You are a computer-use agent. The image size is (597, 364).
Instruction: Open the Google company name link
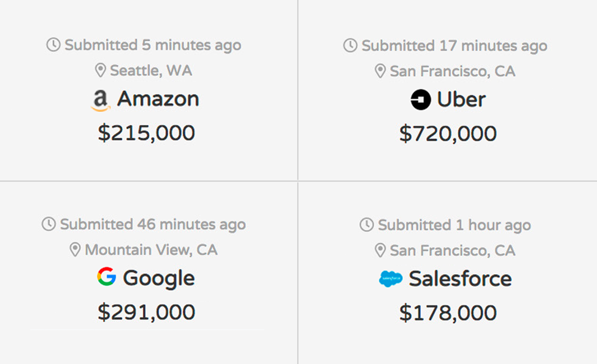159,278
